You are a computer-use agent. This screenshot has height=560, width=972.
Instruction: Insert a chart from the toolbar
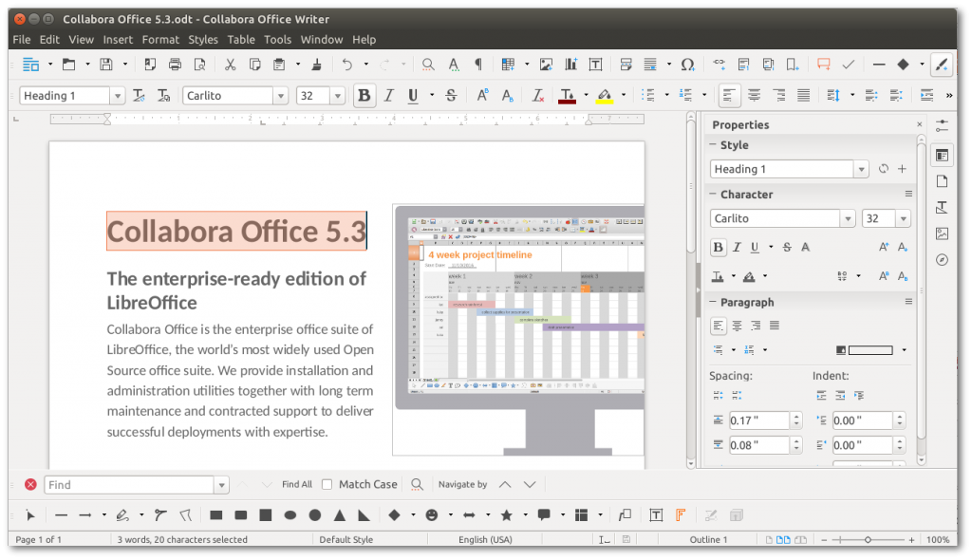pos(570,65)
